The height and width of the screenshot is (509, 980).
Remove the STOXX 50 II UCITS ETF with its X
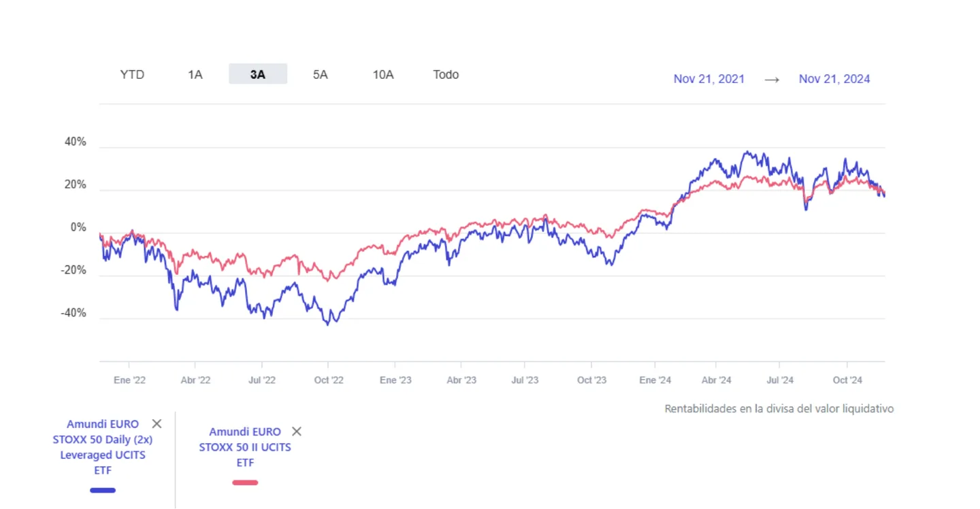click(296, 431)
